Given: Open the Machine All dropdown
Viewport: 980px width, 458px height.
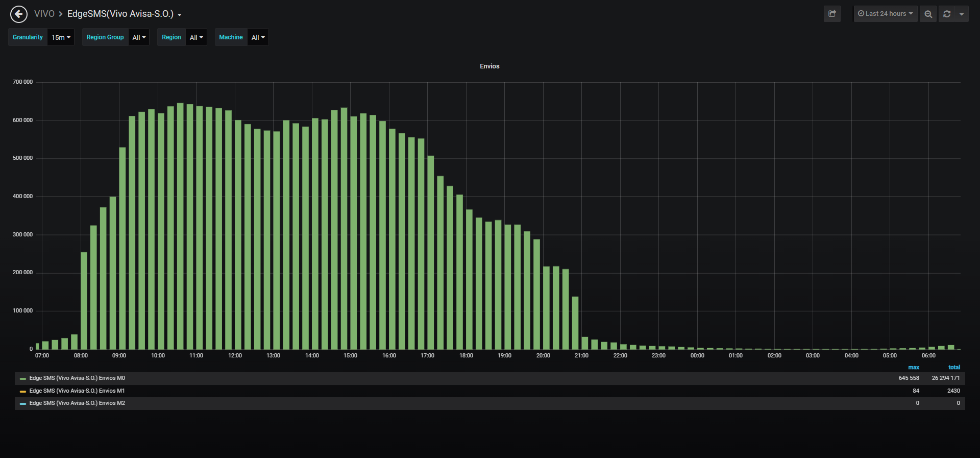Looking at the screenshot, I should (x=258, y=37).
